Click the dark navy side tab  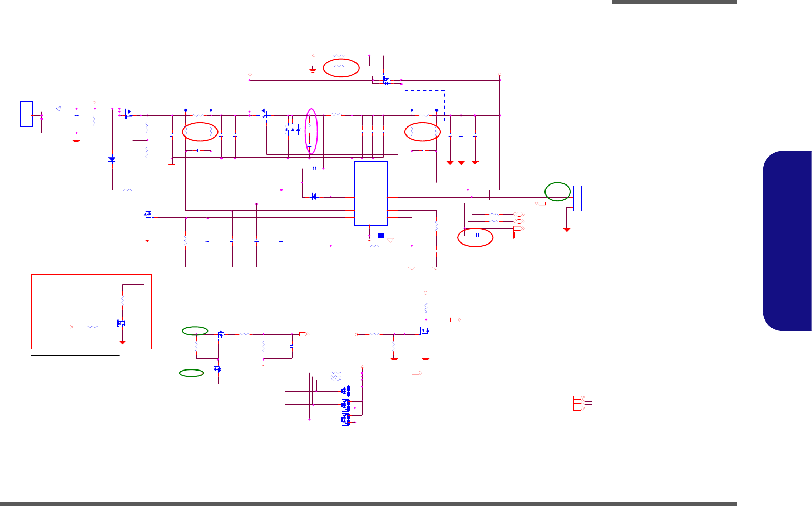pos(787,241)
